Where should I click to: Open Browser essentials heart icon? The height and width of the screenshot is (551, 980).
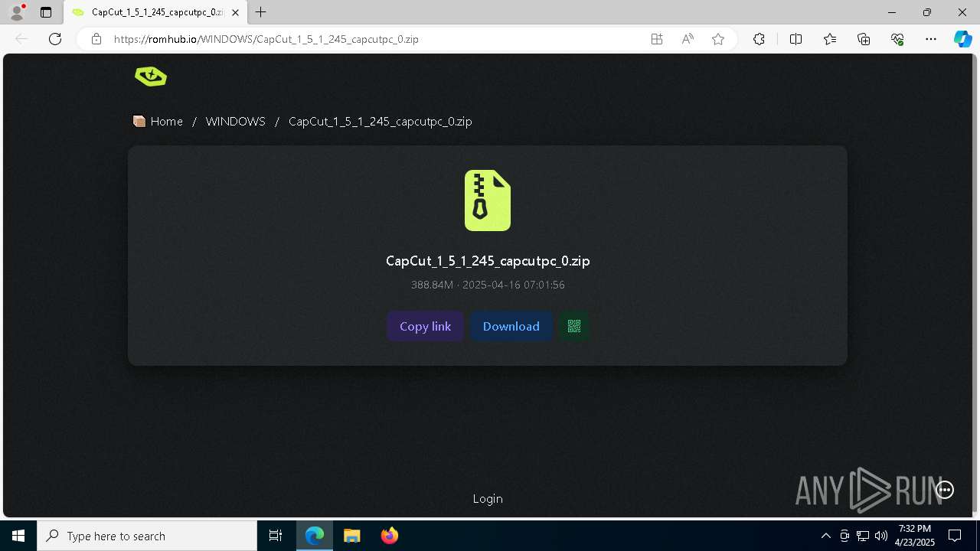coord(897,39)
